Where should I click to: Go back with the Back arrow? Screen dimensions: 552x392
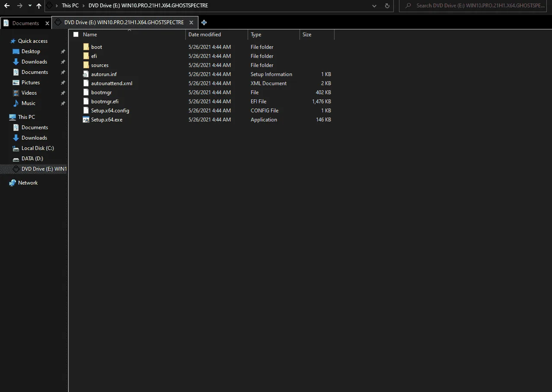pyautogui.click(x=6, y=6)
